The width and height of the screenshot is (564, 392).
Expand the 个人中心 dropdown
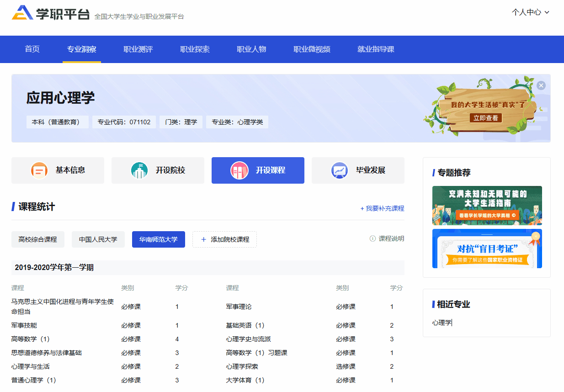pos(530,12)
